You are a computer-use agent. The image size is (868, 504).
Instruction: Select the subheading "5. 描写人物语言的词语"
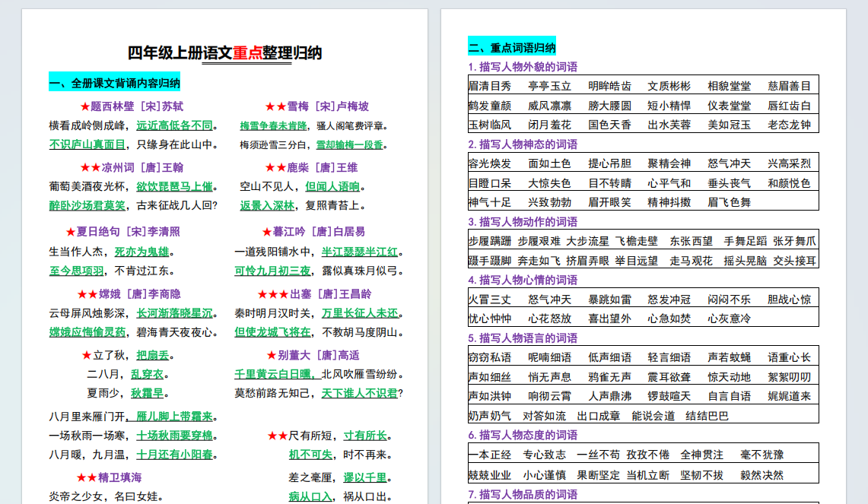point(523,338)
